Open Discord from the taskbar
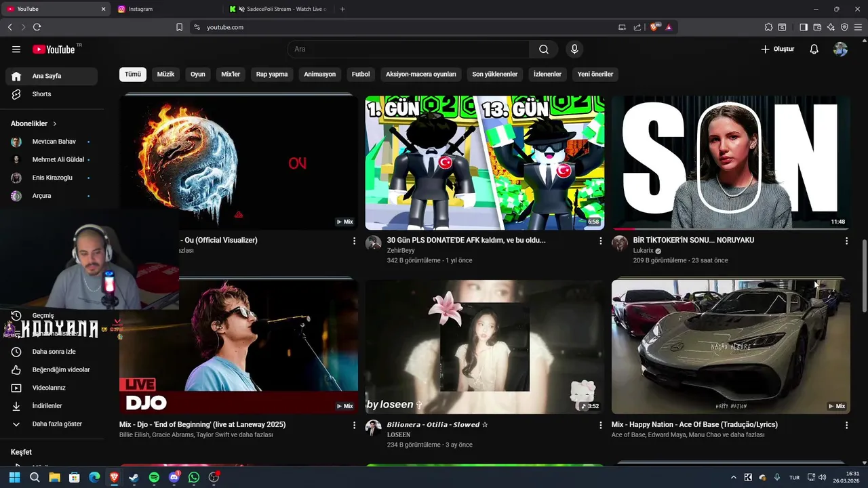Image resolution: width=868 pixels, height=488 pixels. coord(174,477)
